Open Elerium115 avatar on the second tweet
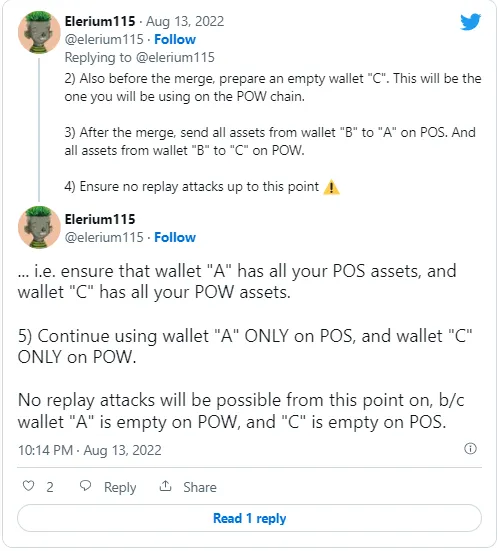The height and width of the screenshot is (551, 498). (x=39, y=227)
